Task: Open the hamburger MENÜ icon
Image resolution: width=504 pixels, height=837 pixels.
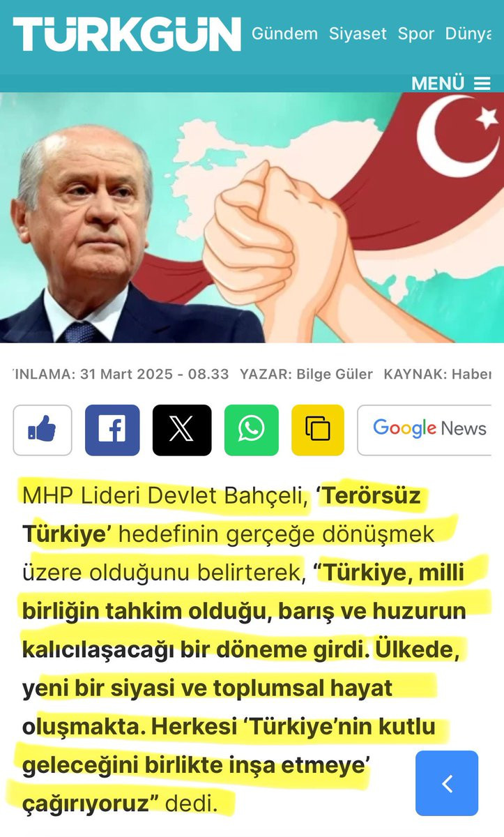Action: pyautogui.click(x=482, y=83)
